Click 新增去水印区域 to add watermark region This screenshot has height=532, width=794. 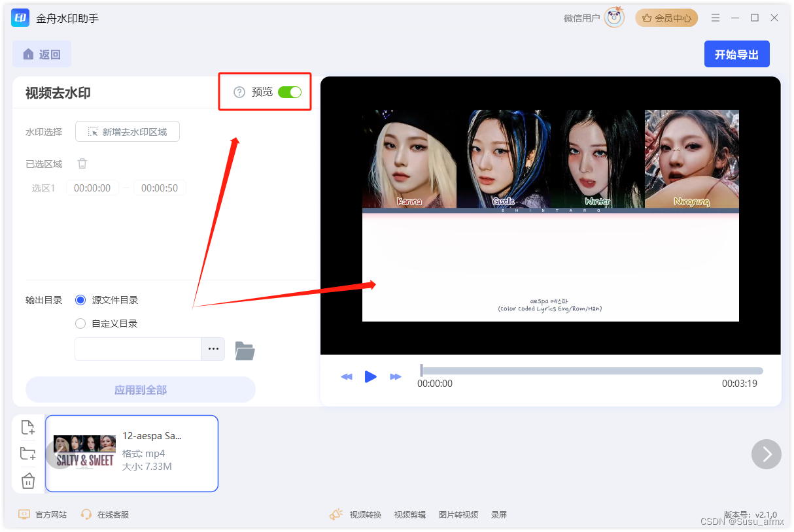[128, 131]
